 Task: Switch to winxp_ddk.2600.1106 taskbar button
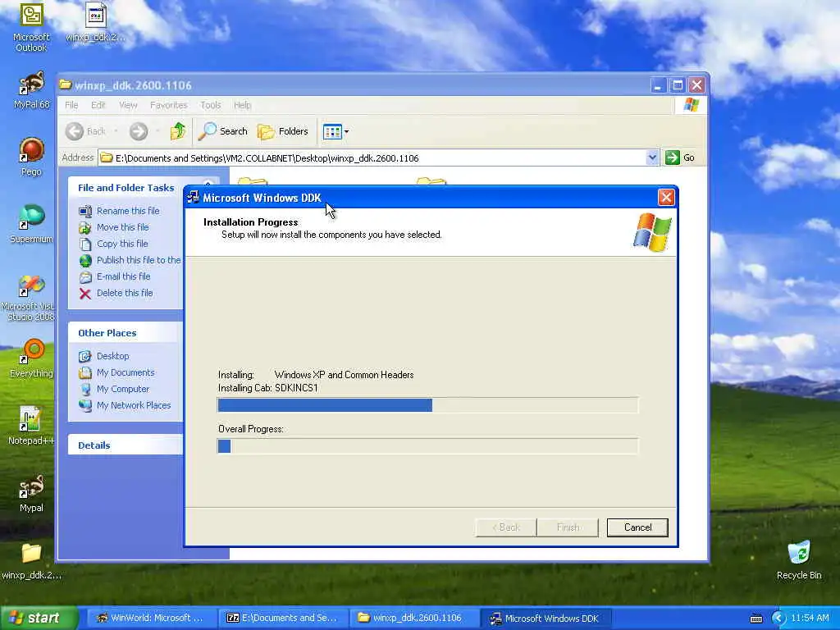point(413,618)
